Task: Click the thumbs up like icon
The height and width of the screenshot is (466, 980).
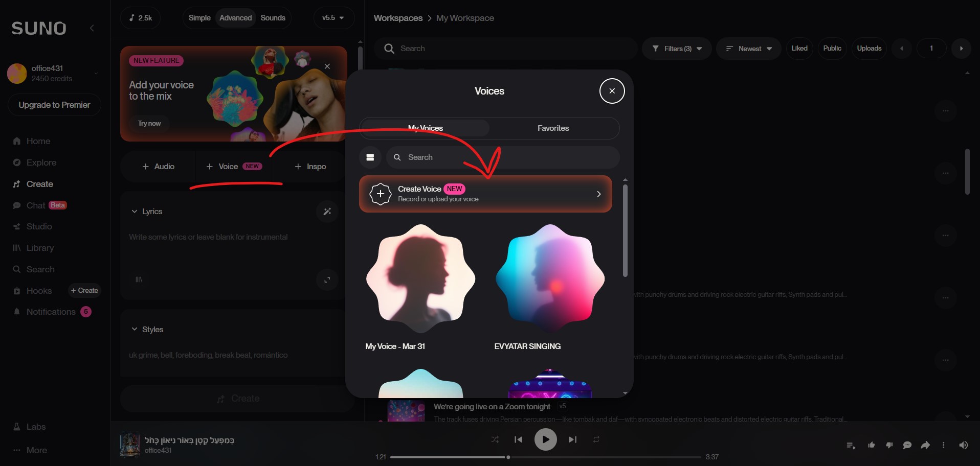Action: click(871, 445)
